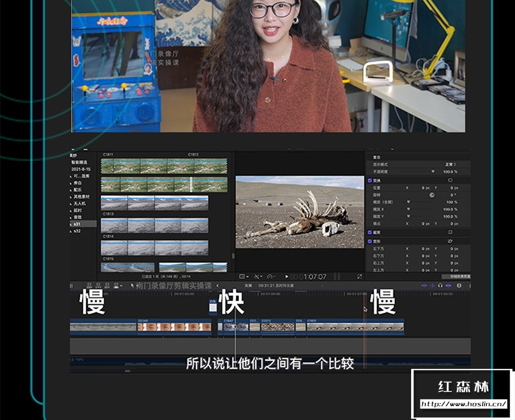Expand the 延时 folder in sidebar
Screen dimensions: 515x420
[70, 211]
